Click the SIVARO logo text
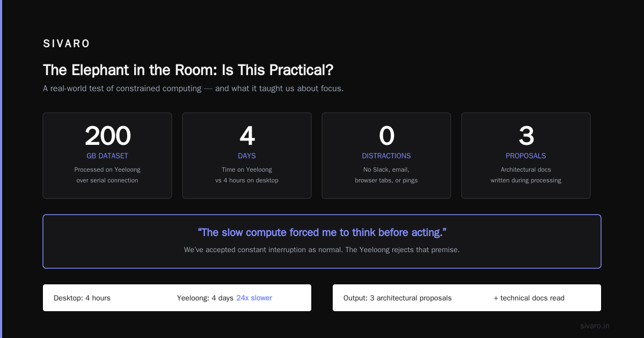Screen dimensions: 644x338 pyautogui.click(x=67, y=44)
